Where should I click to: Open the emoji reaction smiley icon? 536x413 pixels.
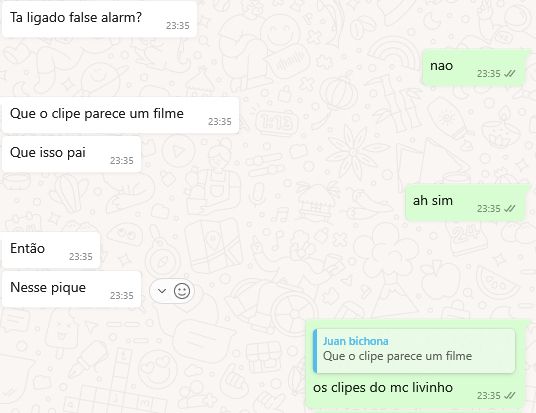click(182, 291)
